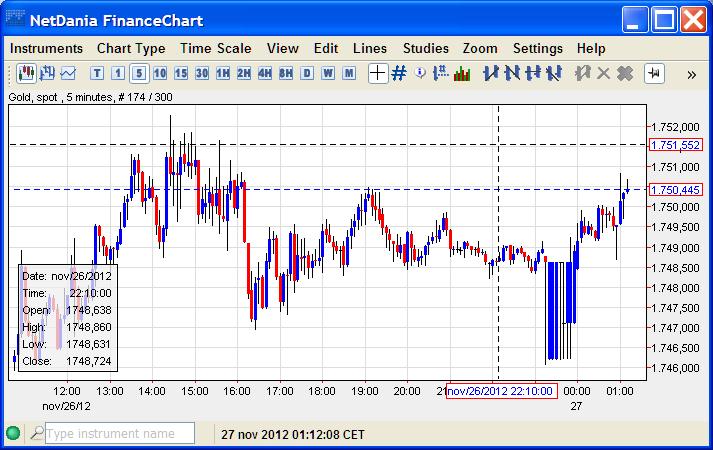This screenshot has height=450, width=713.
Task: Open the Settings menu
Action: click(537, 49)
